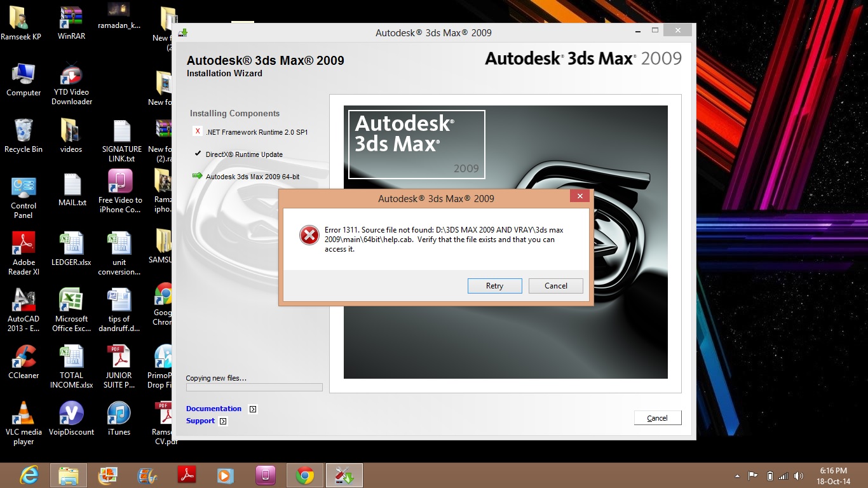Open the Action Center flag icon
This screenshot has width=868, height=488.
753,476
